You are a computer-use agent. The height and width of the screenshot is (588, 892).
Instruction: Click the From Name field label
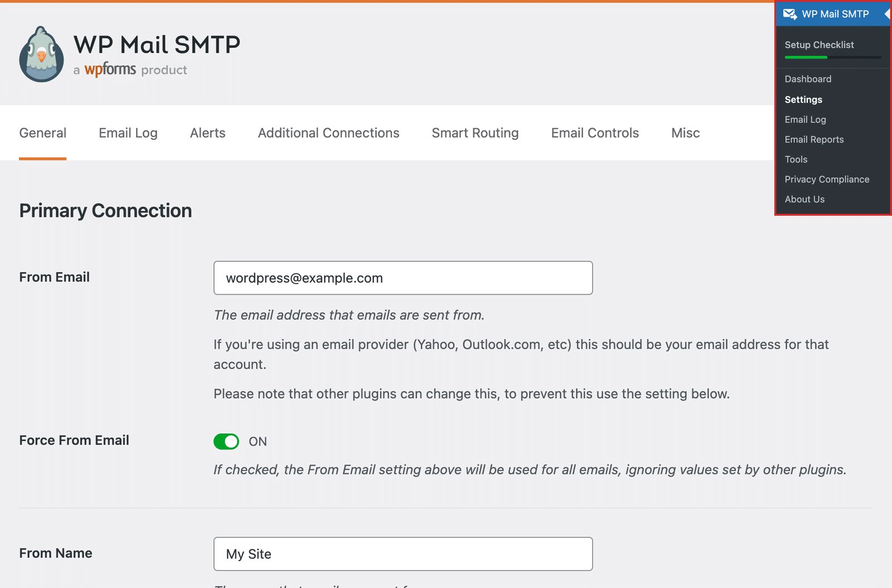[x=56, y=553]
